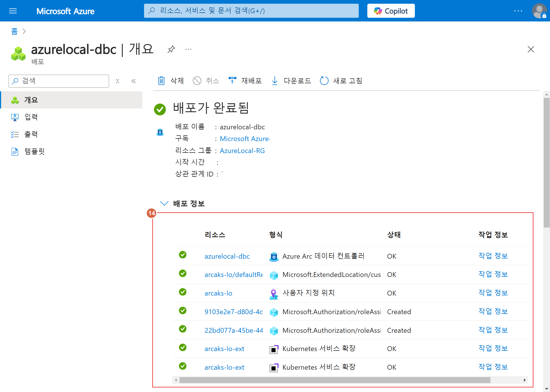Screen dimensions: 550x392
Task: Click the 새로 고침 refresh icon
Action: pos(324,81)
